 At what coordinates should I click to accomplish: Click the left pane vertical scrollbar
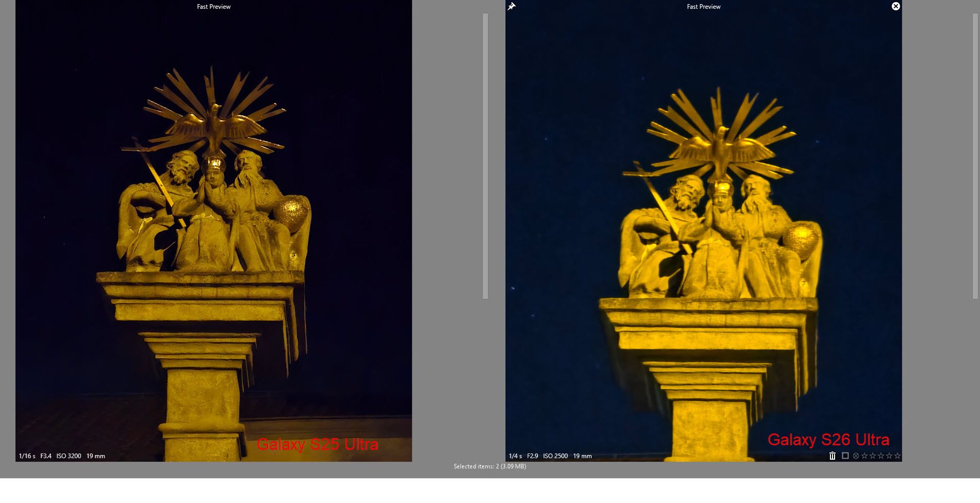(485, 156)
